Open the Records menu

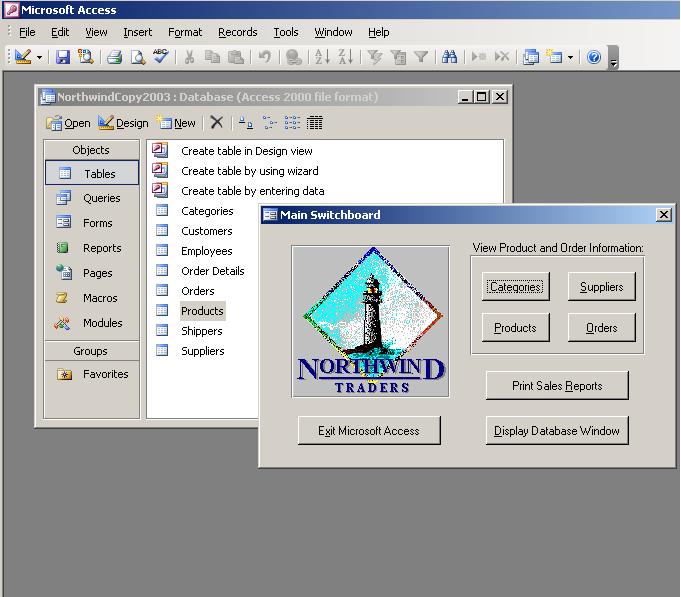coord(237,32)
